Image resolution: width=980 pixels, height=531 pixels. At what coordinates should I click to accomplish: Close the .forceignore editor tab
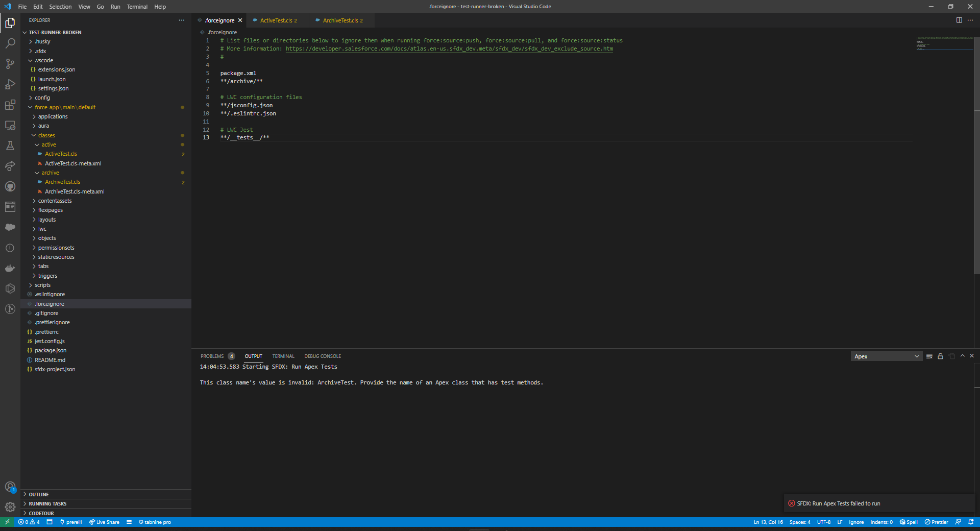click(240, 20)
